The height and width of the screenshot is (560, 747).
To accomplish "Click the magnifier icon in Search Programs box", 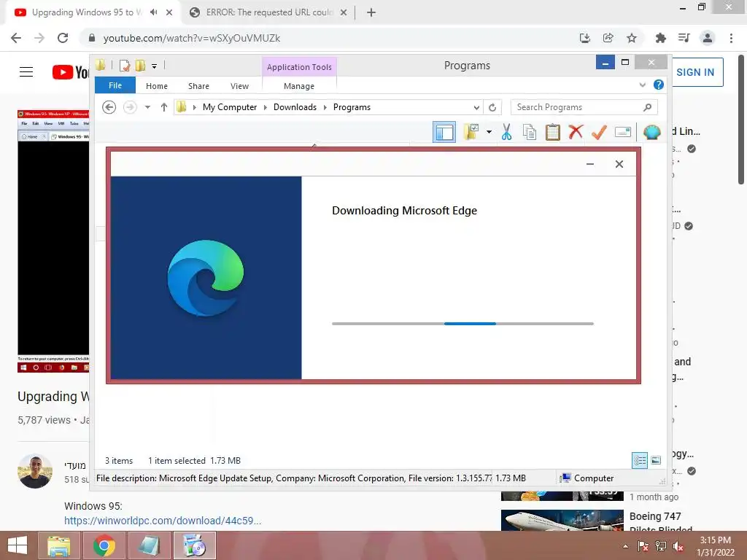I will (647, 107).
